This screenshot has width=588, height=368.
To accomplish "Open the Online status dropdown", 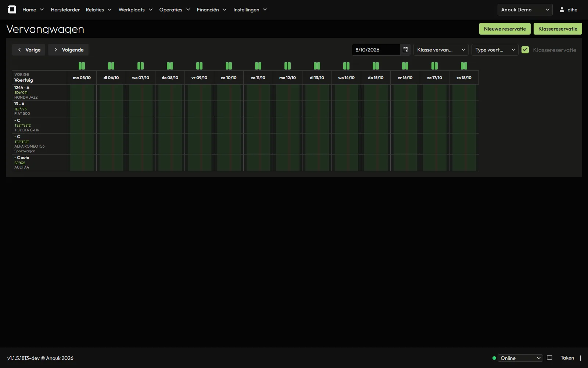I will tap(520, 358).
